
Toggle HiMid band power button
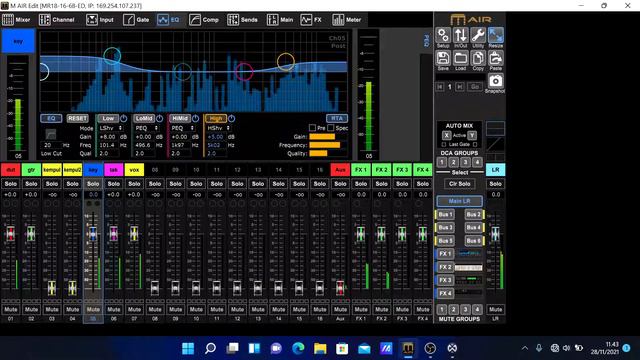(x=196, y=119)
